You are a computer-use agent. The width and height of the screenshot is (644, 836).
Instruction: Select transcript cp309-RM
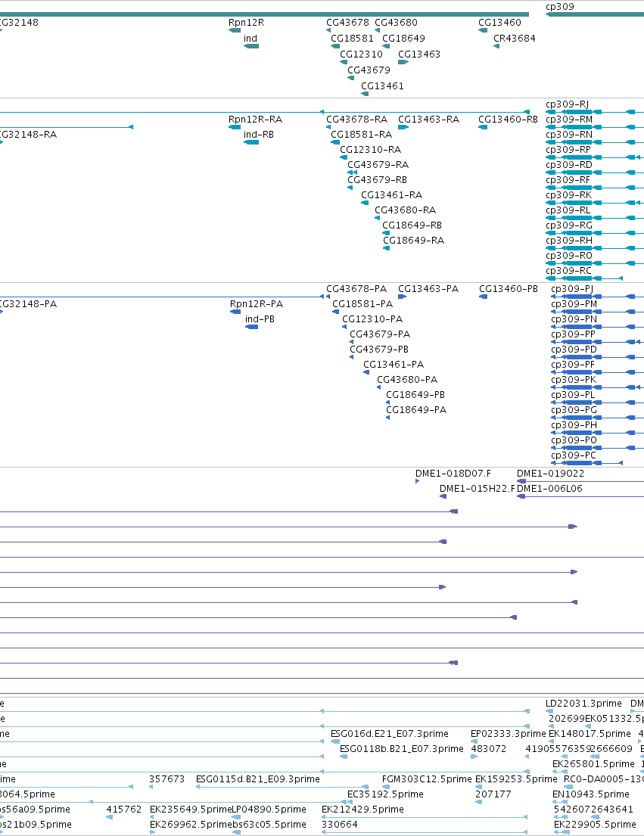click(569, 120)
